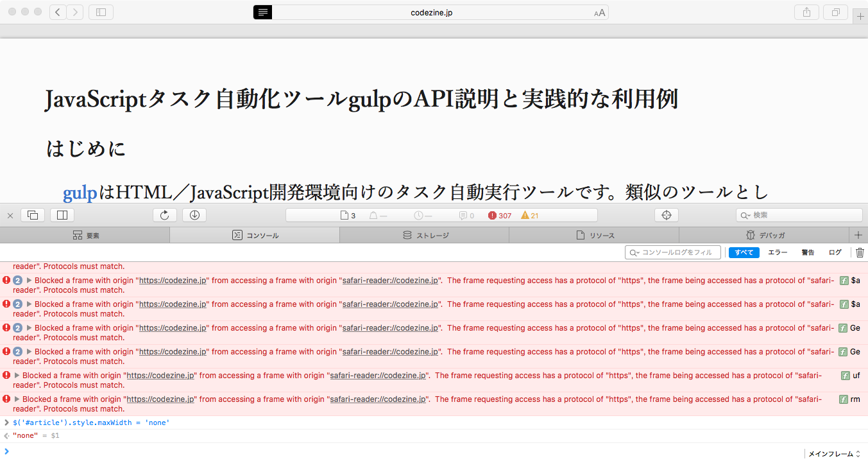The width and height of the screenshot is (868, 461).
Task: Go back with Safari back arrow
Action: 58,12
